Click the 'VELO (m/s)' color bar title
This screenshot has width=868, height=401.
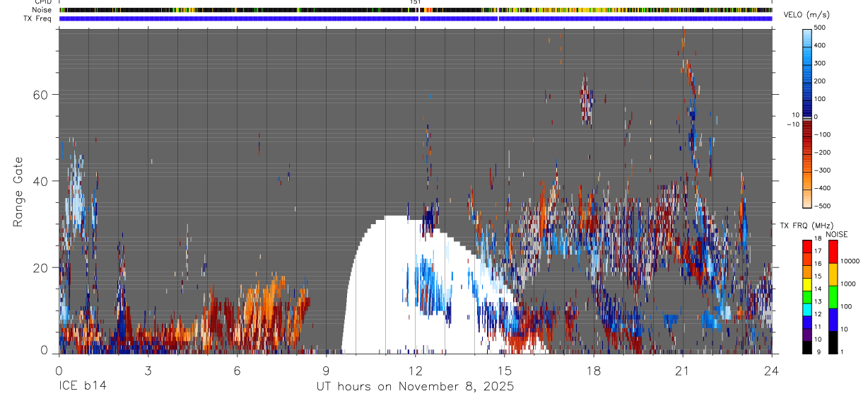pos(808,16)
